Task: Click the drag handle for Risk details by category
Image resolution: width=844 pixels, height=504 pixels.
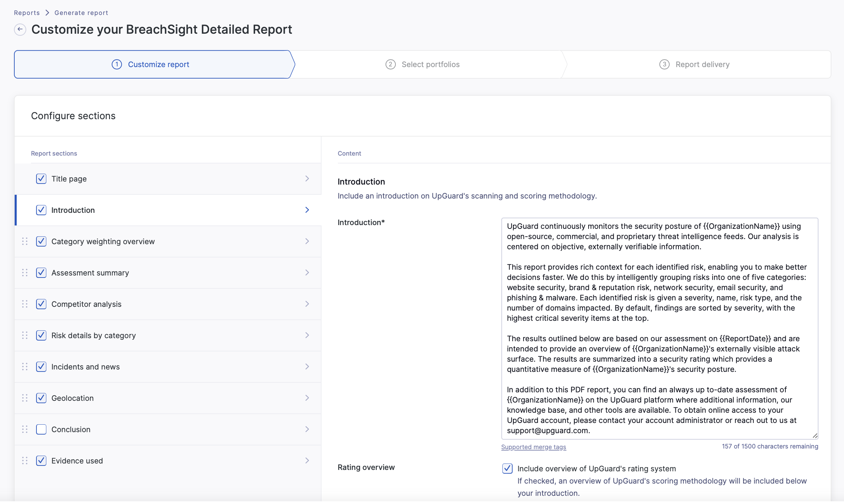Action: [x=25, y=335]
